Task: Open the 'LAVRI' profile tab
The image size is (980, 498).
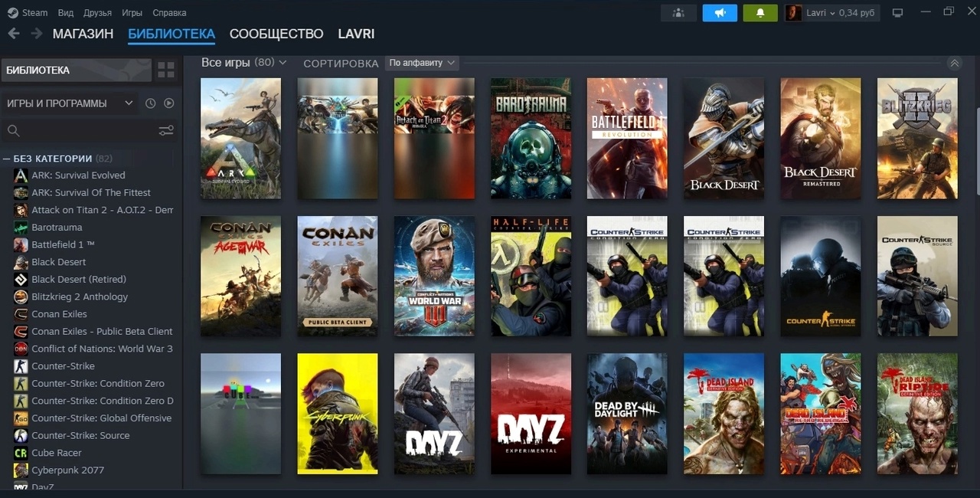Action: tap(356, 34)
